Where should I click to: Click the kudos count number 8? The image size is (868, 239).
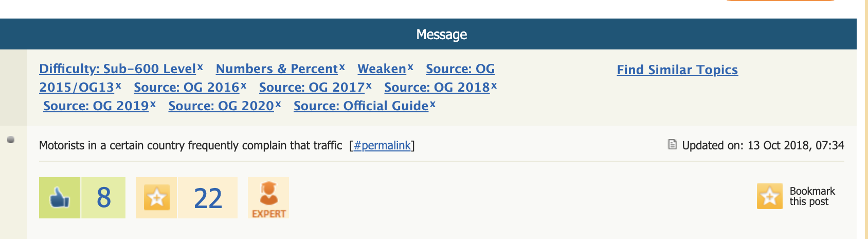click(x=103, y=198)
